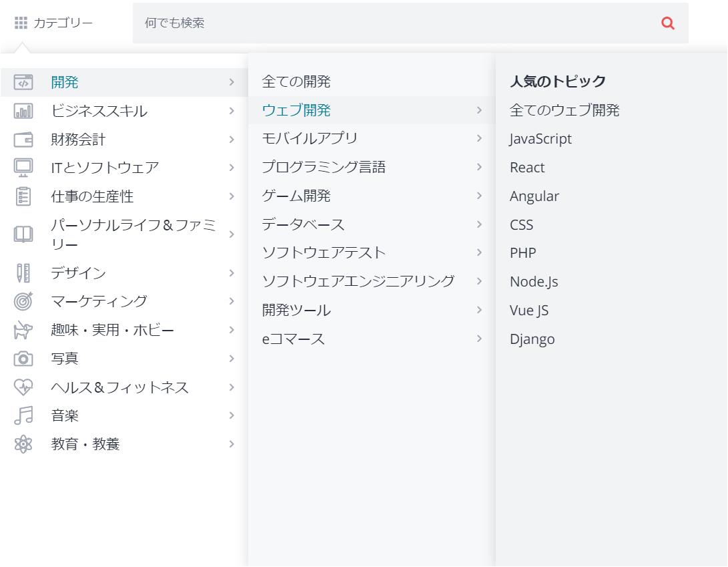Select 財務会計 category
The width and height of the screenshot is (728, 567).
(x=78, y=140)
